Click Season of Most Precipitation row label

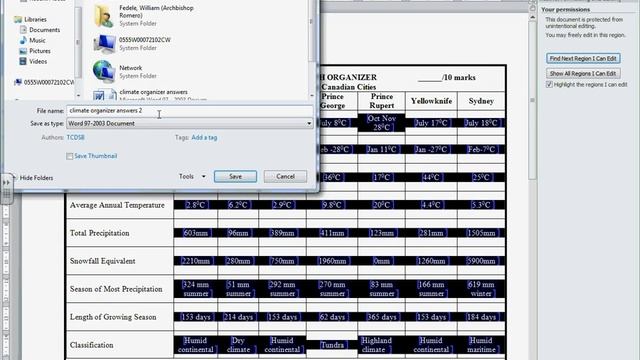coord(116,289)
